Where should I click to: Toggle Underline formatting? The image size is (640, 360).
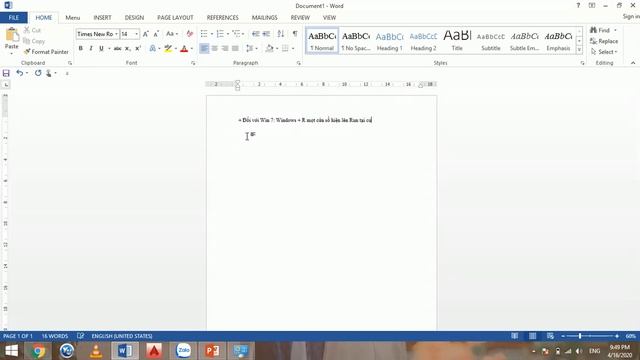pos(101,49)
